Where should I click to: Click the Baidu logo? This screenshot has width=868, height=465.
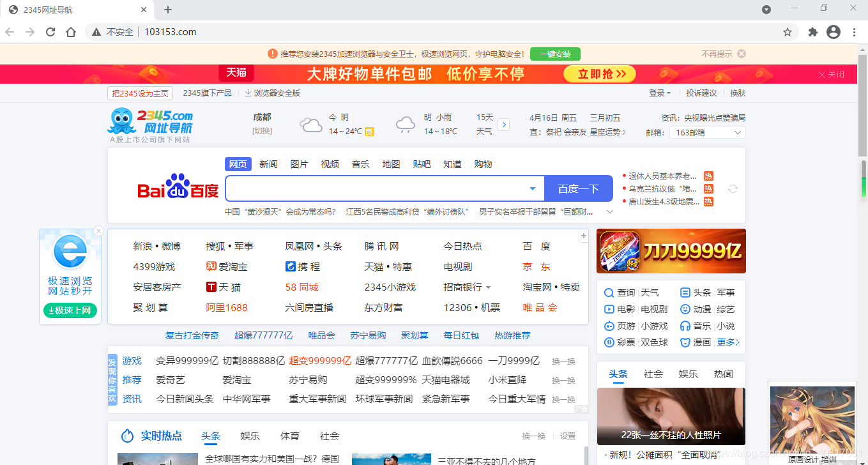[x=178, y=187]
